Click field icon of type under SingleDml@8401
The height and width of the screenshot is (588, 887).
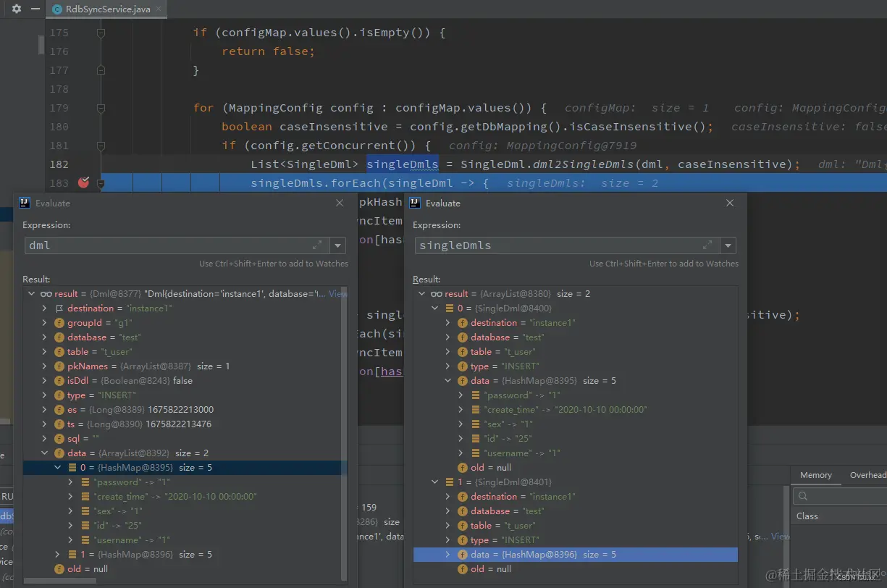[x=463, y=540]
